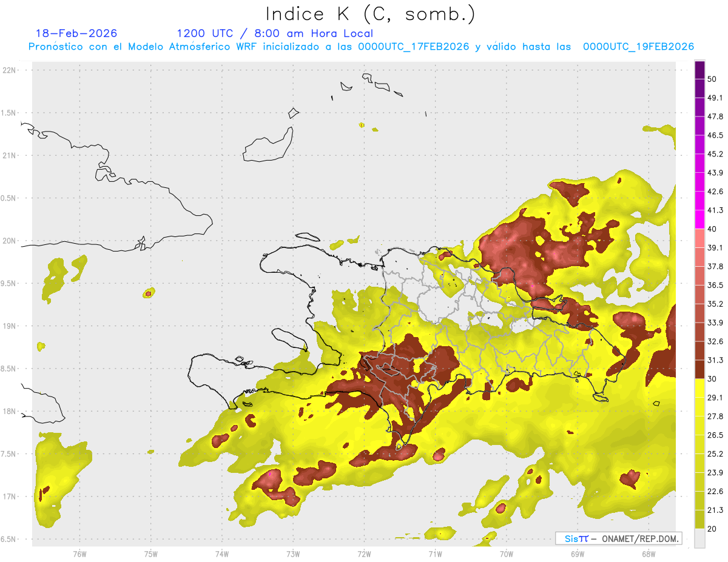This screenshot has width=728, height=562.
Task: Click the "17N" latitude label
Action: click(x=10, y=497)
